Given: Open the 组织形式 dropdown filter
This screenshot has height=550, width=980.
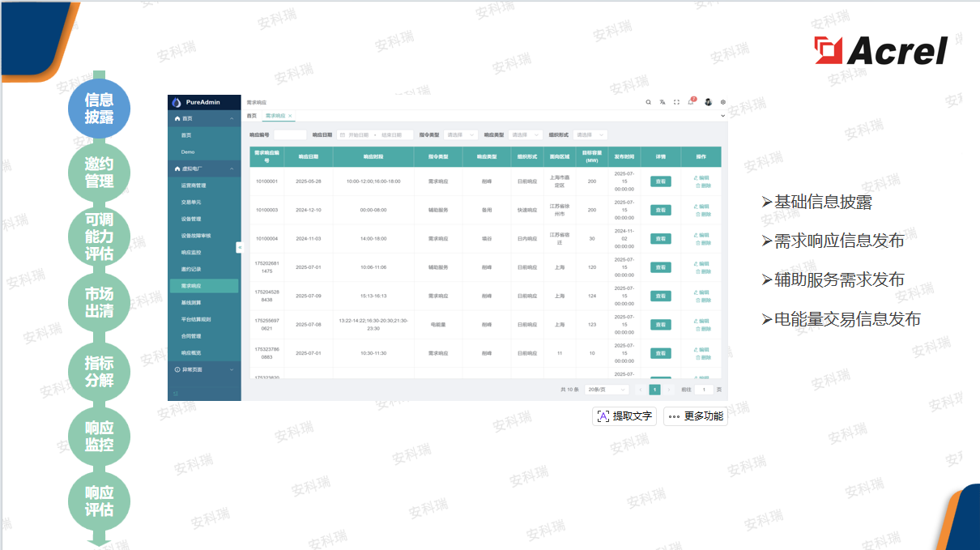Looking at the screenshot, I should [x=590, y=135].
